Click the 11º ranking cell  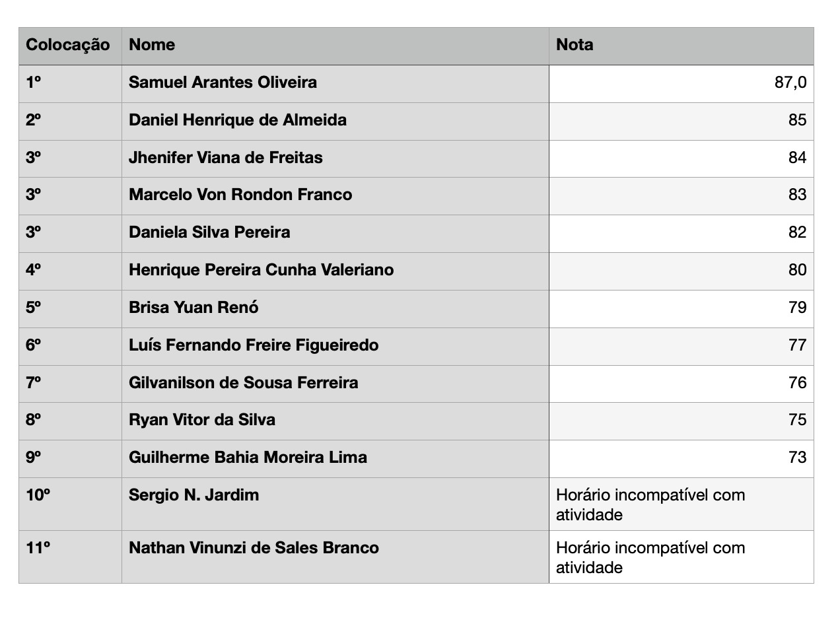[x=38, y=548]
